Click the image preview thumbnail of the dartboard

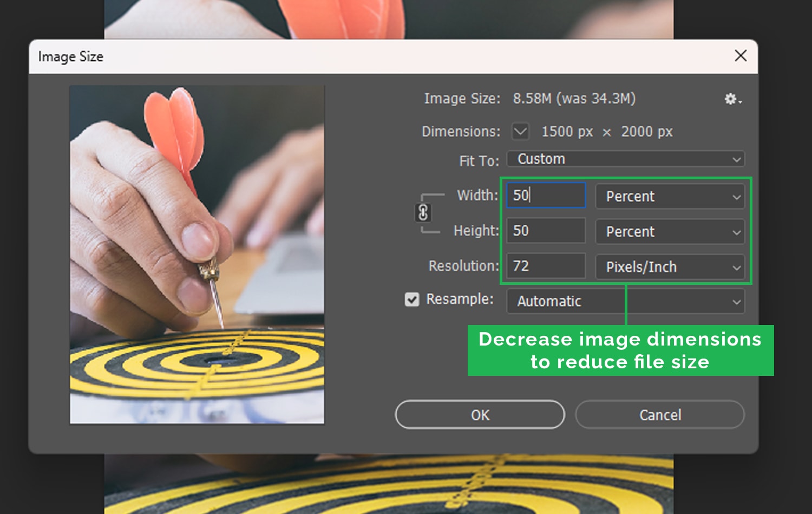point(197,255)
